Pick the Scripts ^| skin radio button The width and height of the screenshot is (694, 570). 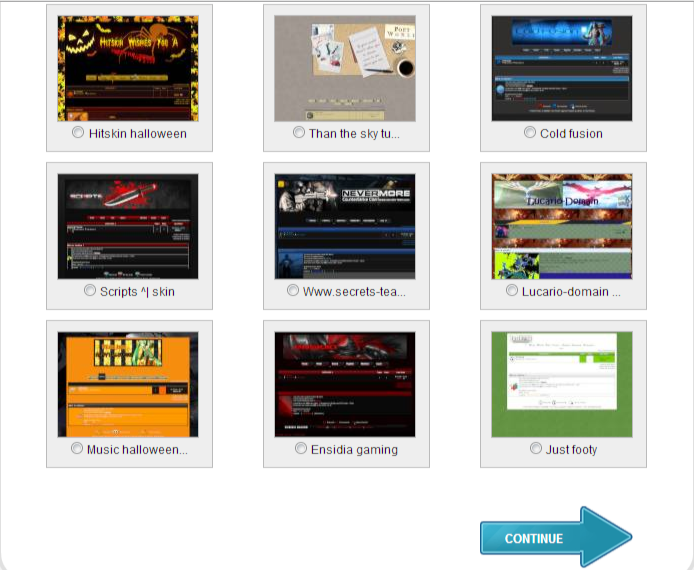point(90,290)
